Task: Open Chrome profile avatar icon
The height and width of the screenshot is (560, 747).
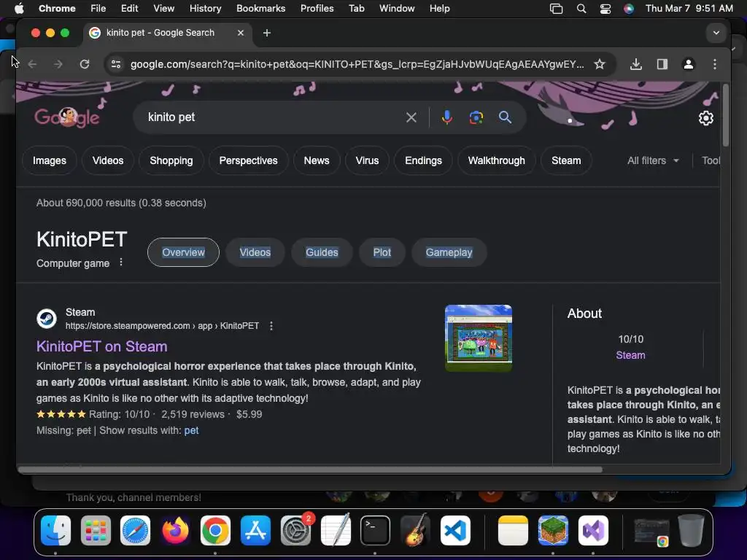Action: click(x=689, y=64)
